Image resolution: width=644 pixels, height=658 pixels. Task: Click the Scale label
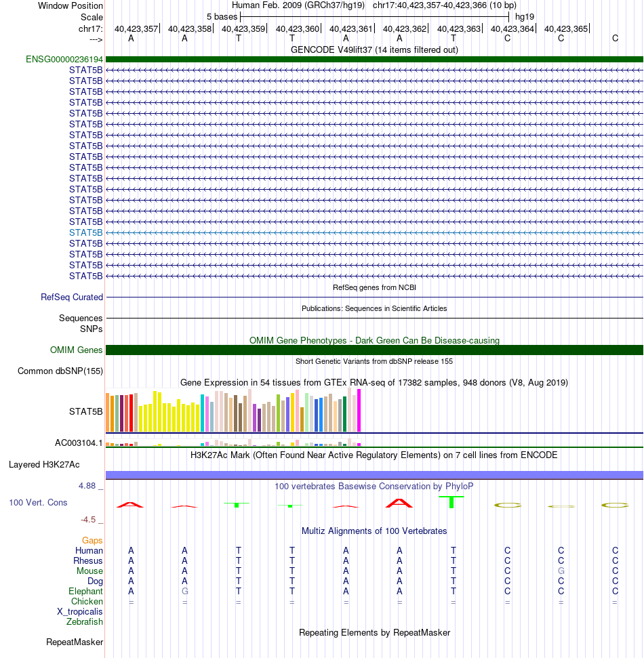pyautogui.click(x=92, y=17)
